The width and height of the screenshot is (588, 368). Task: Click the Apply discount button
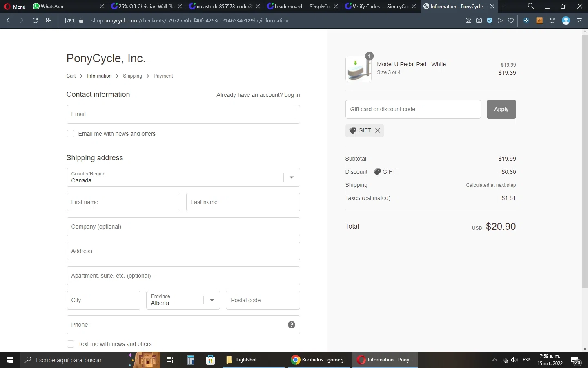coord(501,109)
